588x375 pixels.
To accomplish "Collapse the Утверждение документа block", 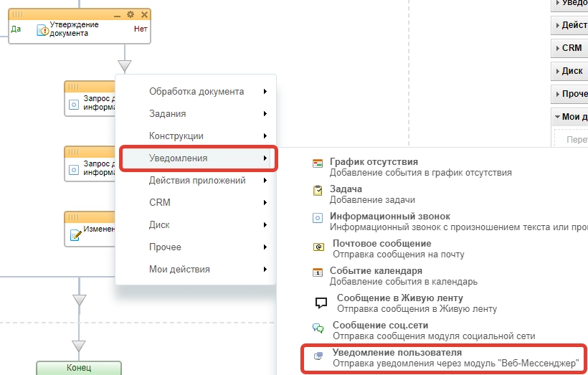I will (x=118, y=14).
